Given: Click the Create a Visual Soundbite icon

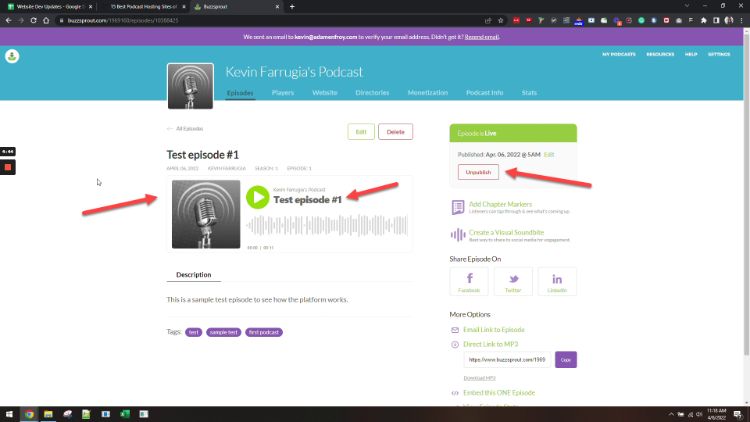Looking at the screenshot, I should (x=458, y=234).
